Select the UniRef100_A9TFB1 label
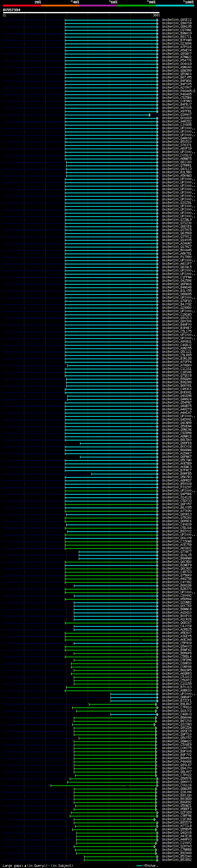197x868 pixels. 177,111
